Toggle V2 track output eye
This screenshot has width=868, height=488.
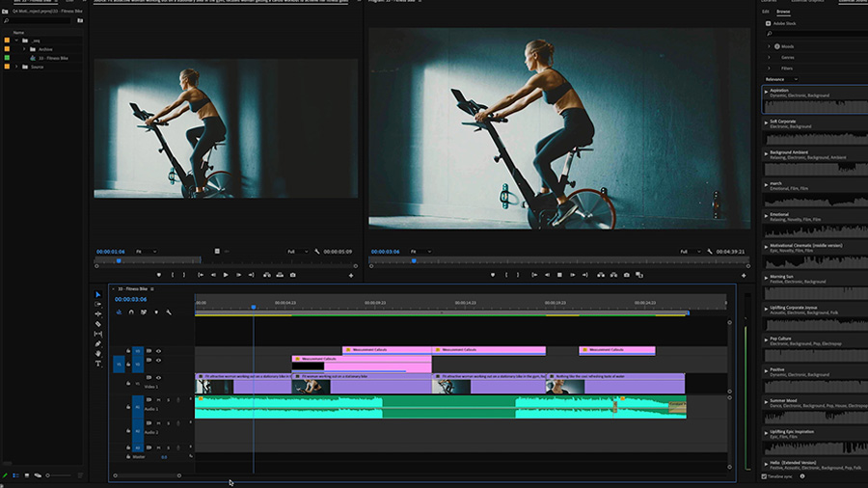pyautogui.click(x=159, y=360)
